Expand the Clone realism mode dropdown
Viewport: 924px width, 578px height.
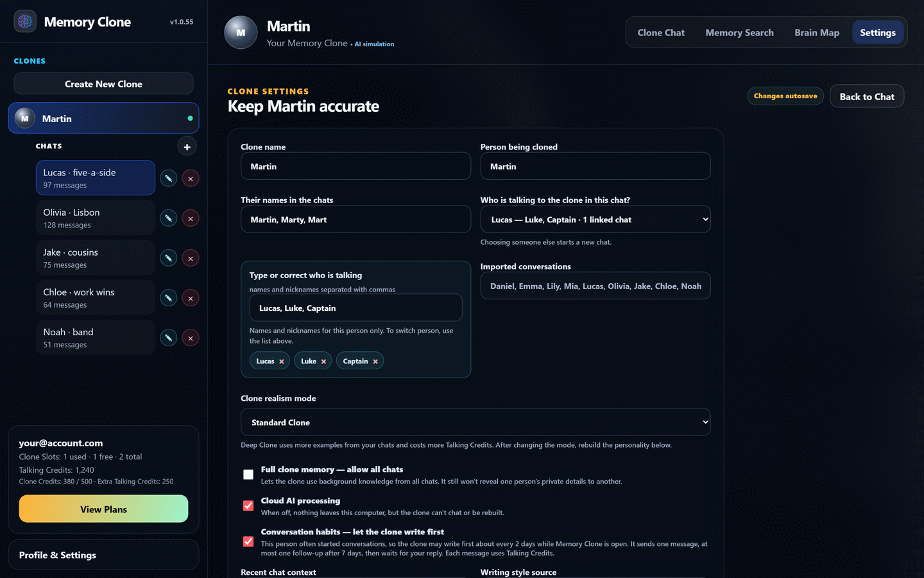[x=475, y=422]
